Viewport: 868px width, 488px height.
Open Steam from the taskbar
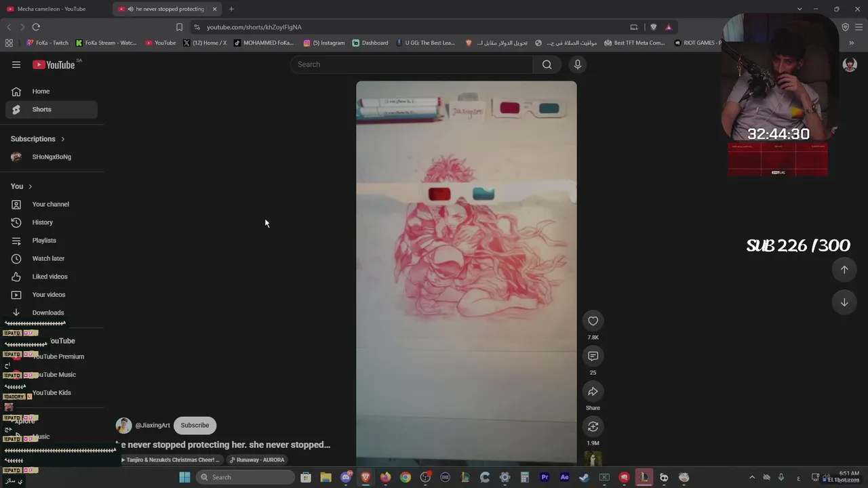(584, 477)
